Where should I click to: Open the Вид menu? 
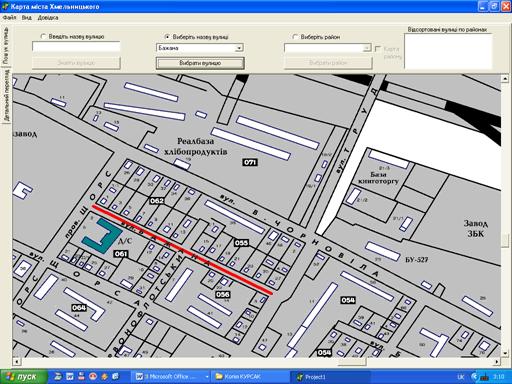27,18
